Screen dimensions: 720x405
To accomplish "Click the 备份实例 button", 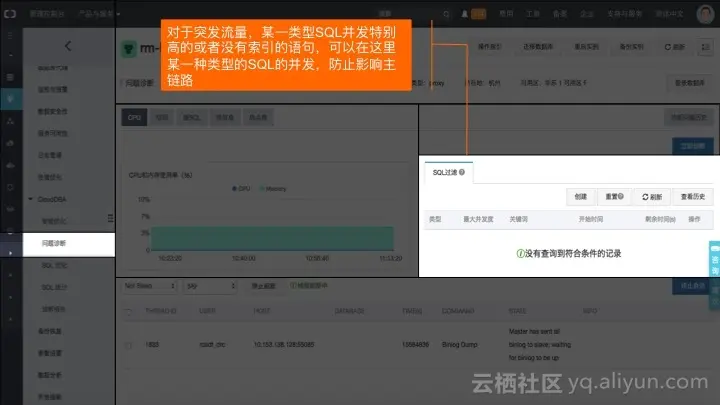I will click(632, 47).
